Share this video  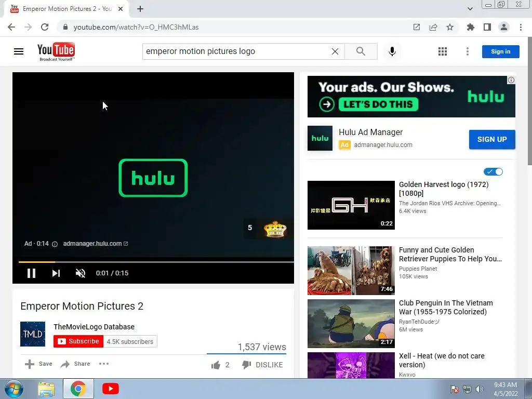click(75, 364)
